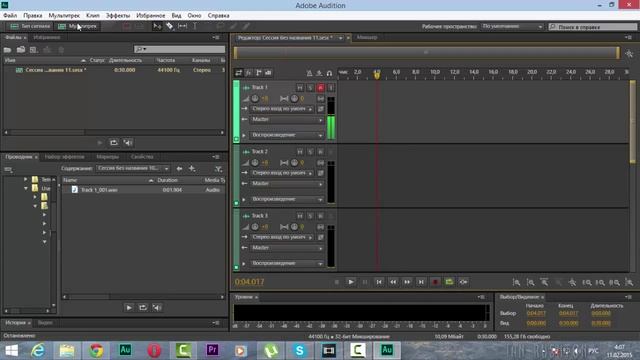Viewport: 640px width, 360px height.
Task: Click the New File icon in Files panel
Action: click(x=34, y=50)
